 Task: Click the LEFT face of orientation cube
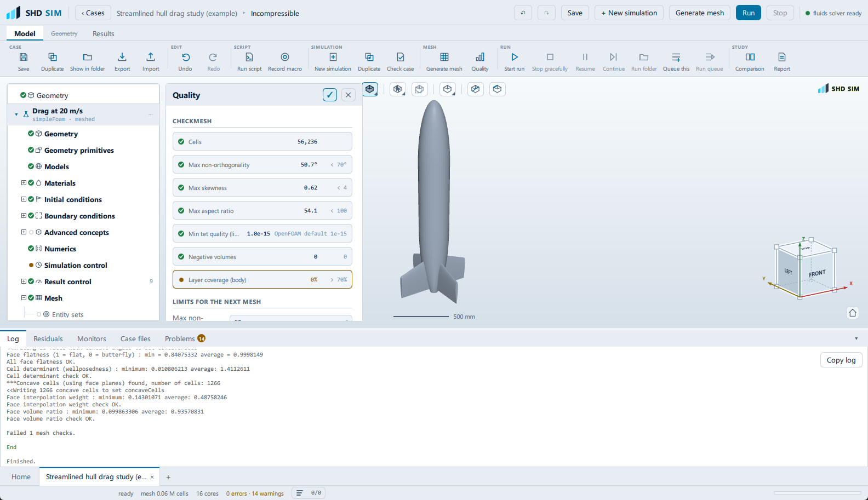789,271
